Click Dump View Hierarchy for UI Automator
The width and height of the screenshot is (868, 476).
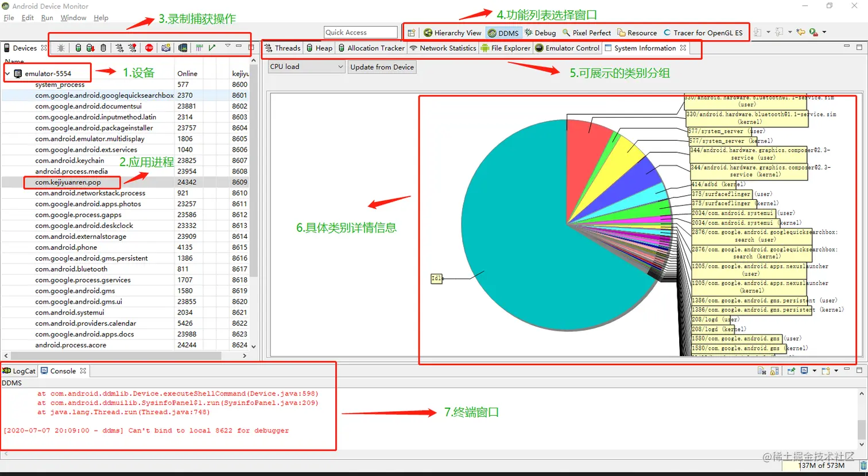(183, 48)
